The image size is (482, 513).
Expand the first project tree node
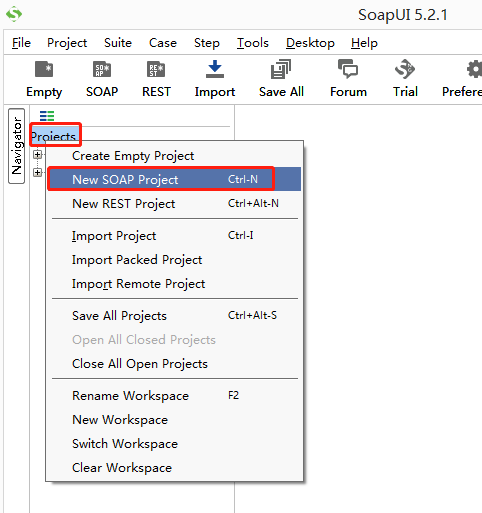[x=38, y=155]
